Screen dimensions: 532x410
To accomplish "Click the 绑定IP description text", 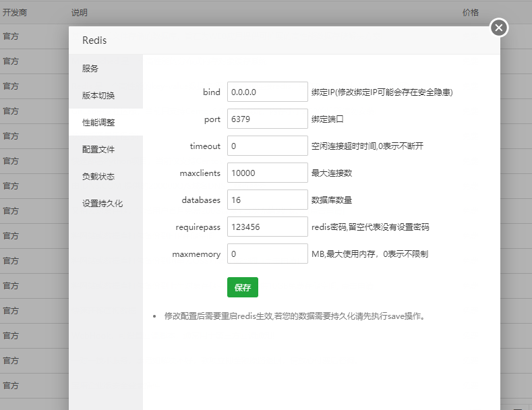I will coord(382,92).
